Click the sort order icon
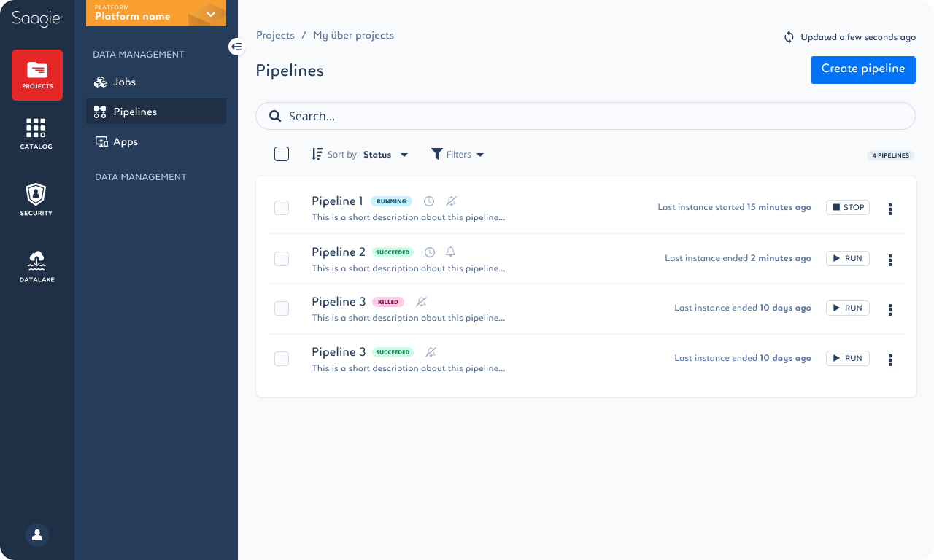 (317, 154)
